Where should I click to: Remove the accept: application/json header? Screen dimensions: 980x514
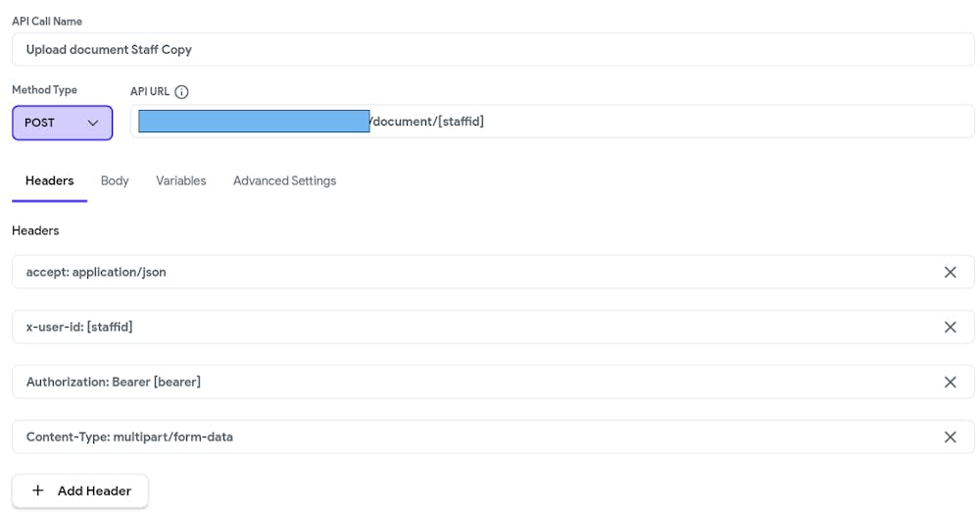[x=950, y=273]
